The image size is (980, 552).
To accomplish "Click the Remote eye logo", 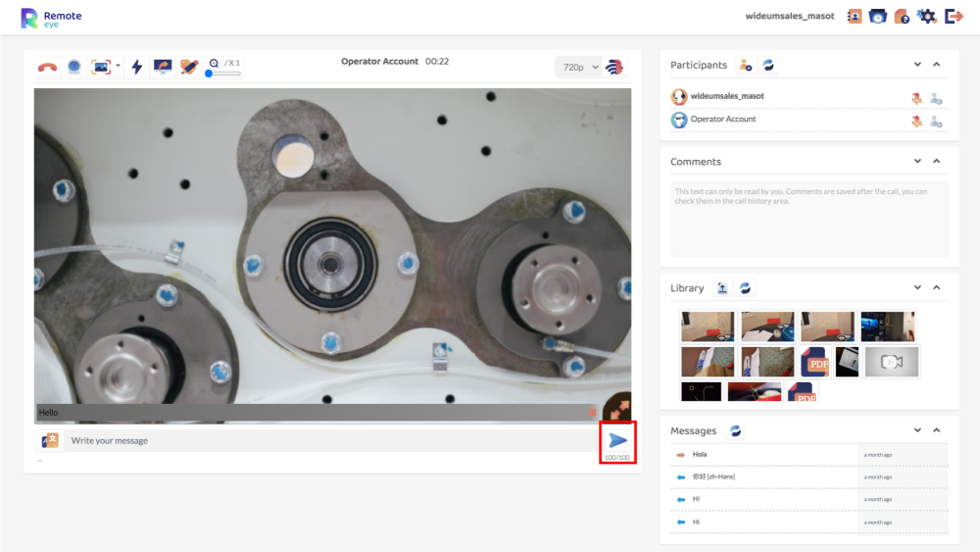I will (x=51, y=18).
